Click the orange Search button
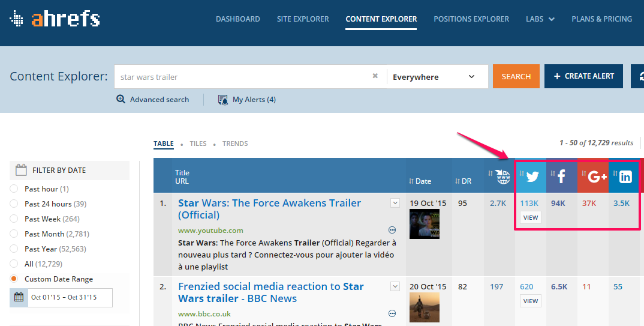The image size is (644, 326). (x=516, y=76)
